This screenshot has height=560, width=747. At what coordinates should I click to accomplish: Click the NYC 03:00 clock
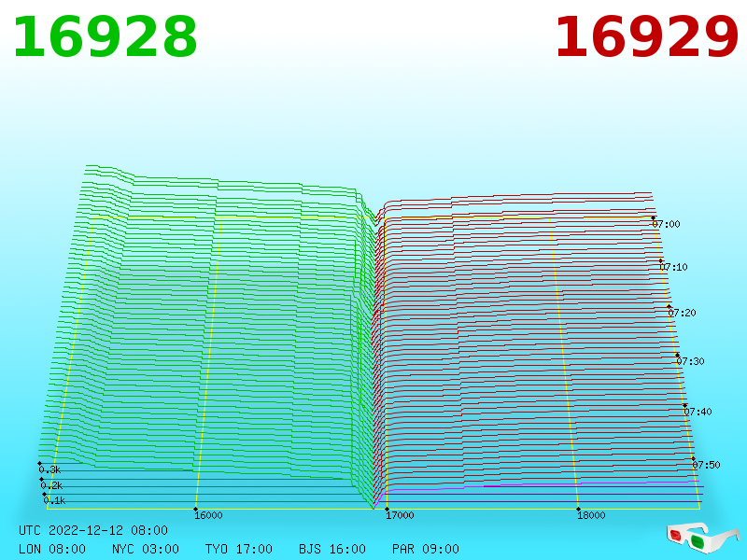(x=146, y=549)
